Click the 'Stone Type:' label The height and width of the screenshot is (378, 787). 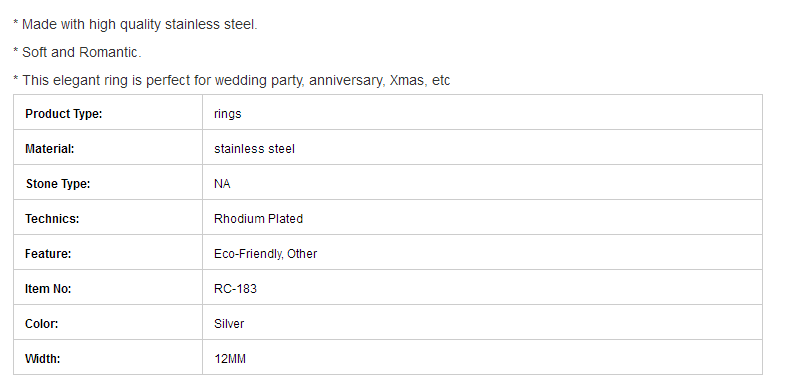(58, 184)
